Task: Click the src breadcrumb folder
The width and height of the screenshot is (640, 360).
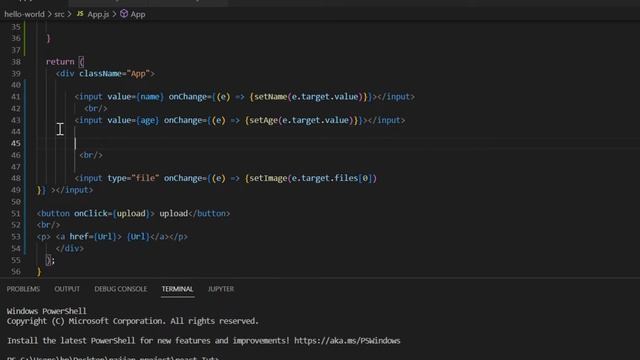Action: click(x=59, y=14)
